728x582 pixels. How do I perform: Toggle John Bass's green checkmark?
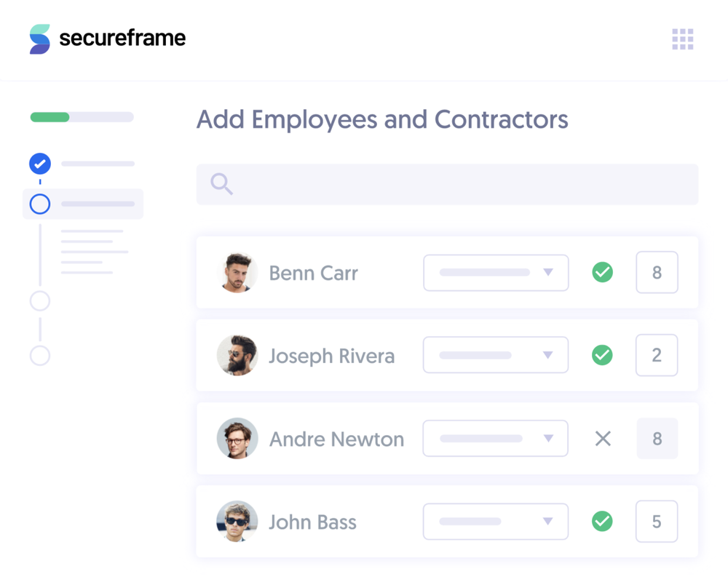(602, 522)
